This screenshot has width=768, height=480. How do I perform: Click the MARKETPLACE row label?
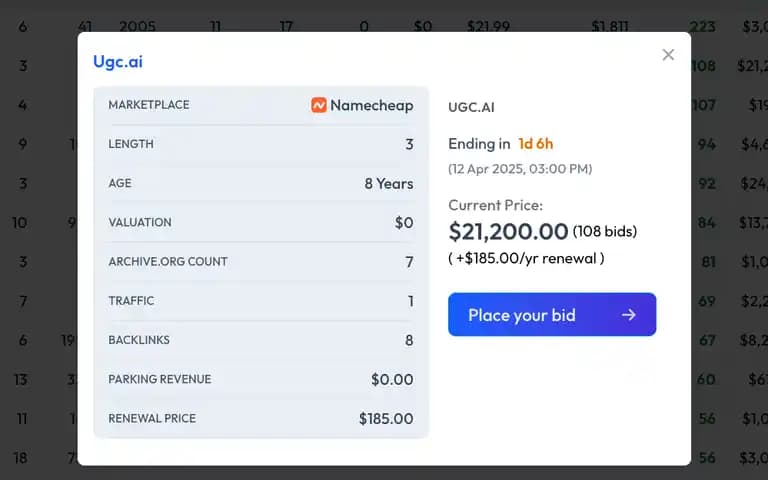pyautogui.click(x=149, y=105)
